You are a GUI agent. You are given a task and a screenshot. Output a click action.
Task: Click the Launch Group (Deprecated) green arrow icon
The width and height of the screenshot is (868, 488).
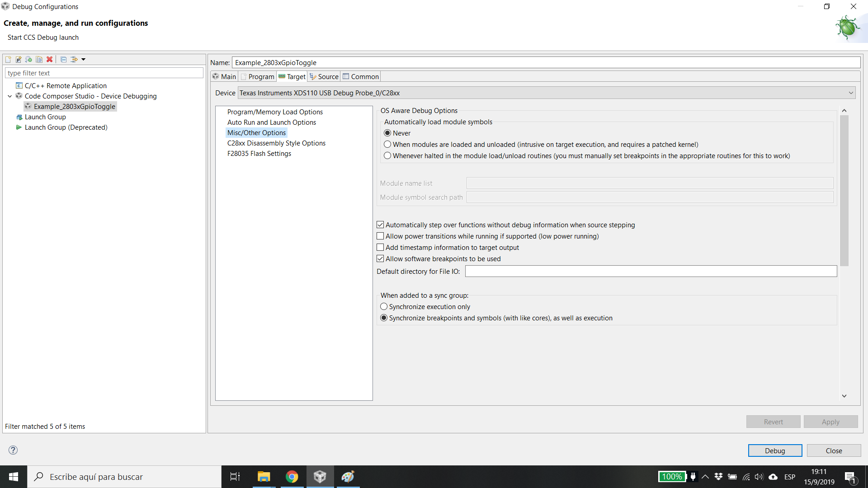(19, 127)
